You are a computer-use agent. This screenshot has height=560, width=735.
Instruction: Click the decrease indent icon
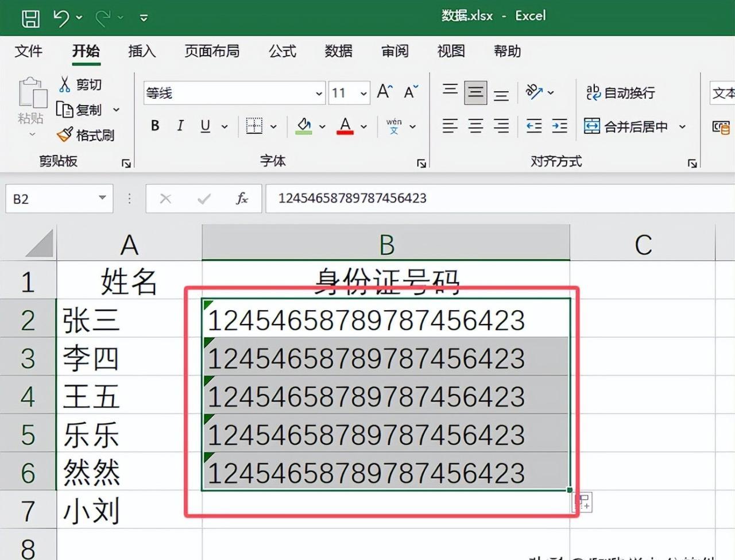534,126
